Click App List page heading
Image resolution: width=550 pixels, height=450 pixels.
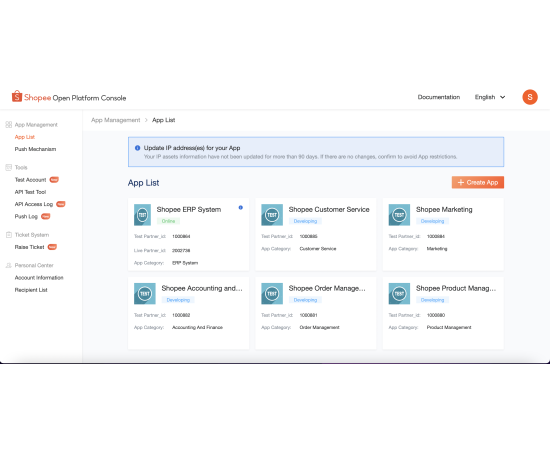click(x=143, y=183)
